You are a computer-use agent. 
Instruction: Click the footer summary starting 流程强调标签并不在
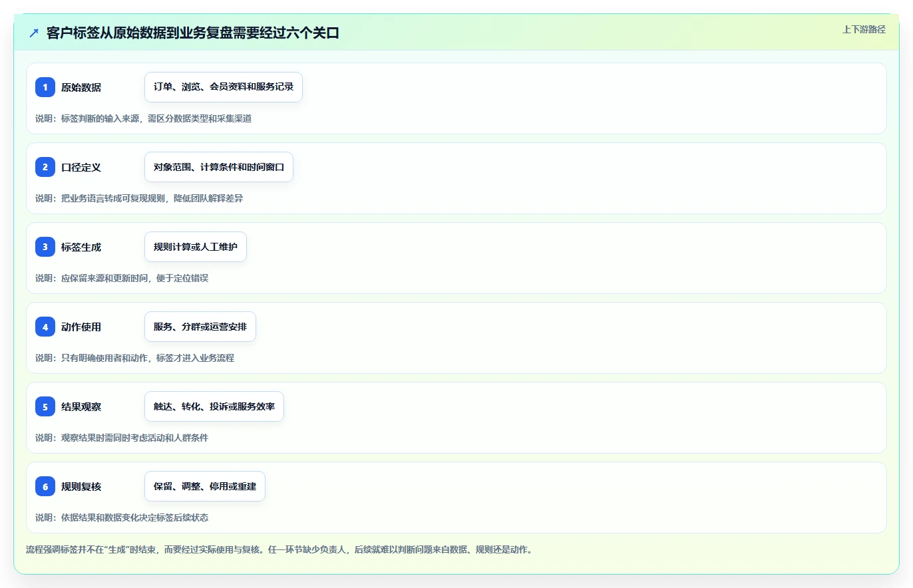279,549
